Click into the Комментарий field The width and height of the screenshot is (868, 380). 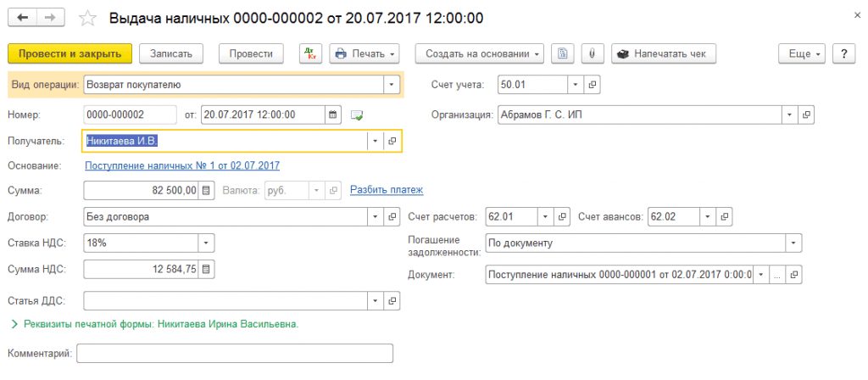[x=235, y=354]
